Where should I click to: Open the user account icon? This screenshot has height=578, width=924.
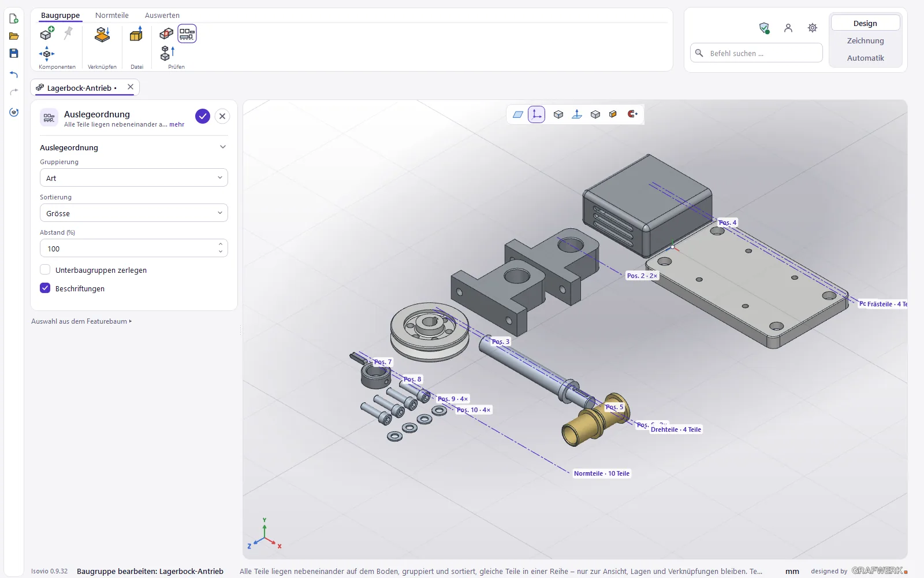pyautogui.click(x=788, y=28)
